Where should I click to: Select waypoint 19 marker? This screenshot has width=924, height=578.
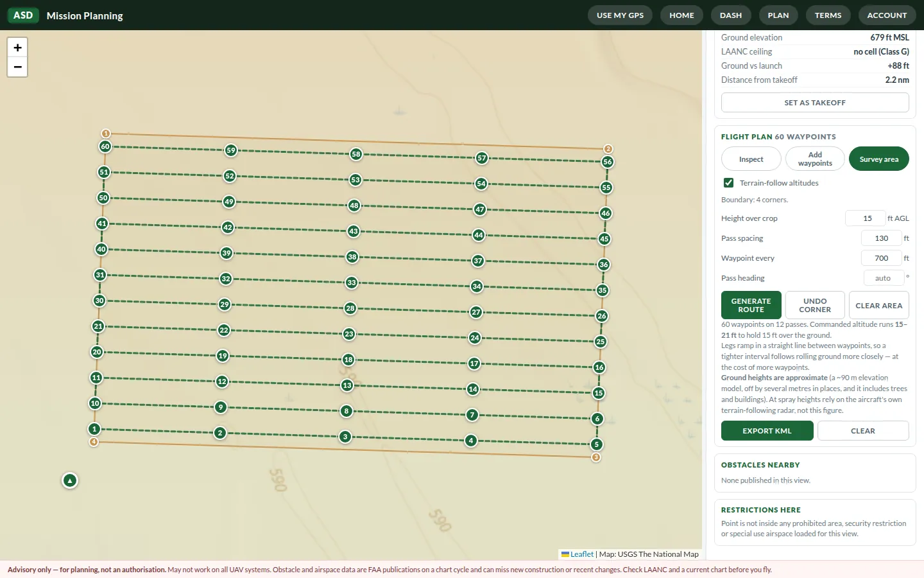223,356
